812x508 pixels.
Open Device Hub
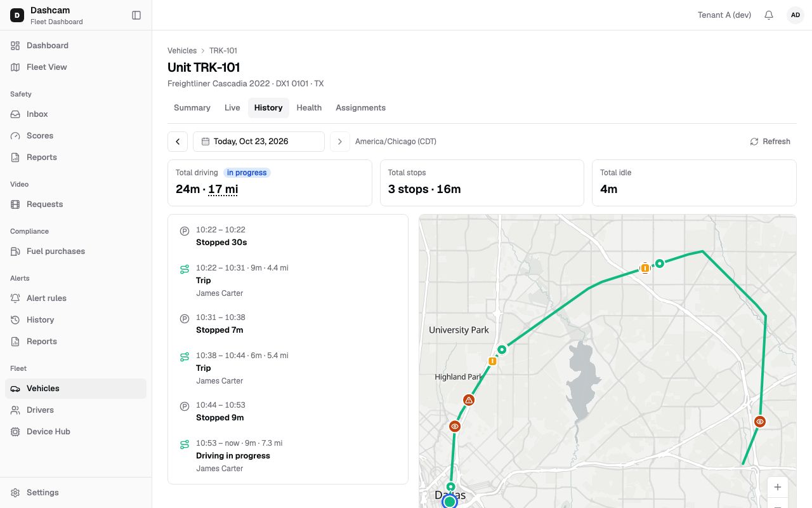pyautogui.click(x=75, y=432)
